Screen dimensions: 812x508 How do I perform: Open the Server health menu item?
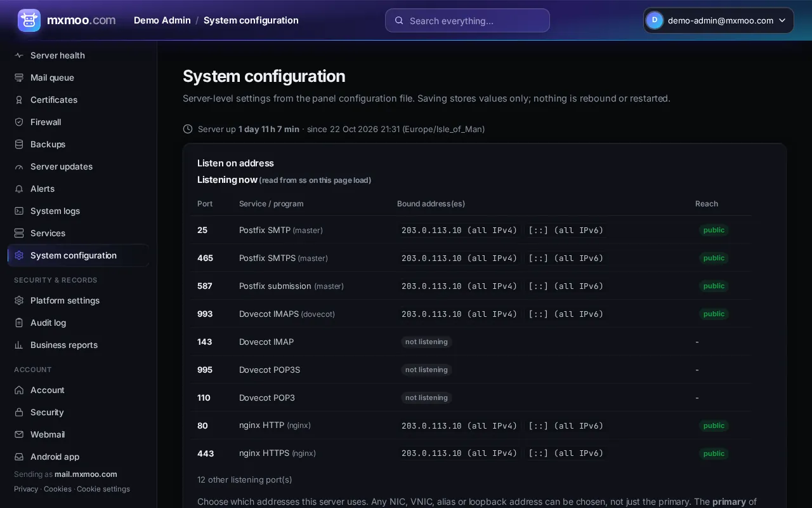click(79, 55)
